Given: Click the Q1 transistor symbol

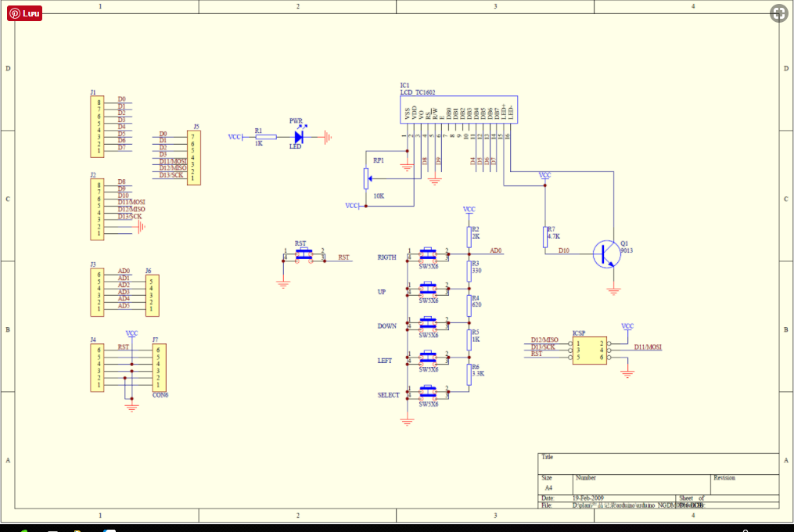Looking at the screenshot, I should tap(606, 253).
